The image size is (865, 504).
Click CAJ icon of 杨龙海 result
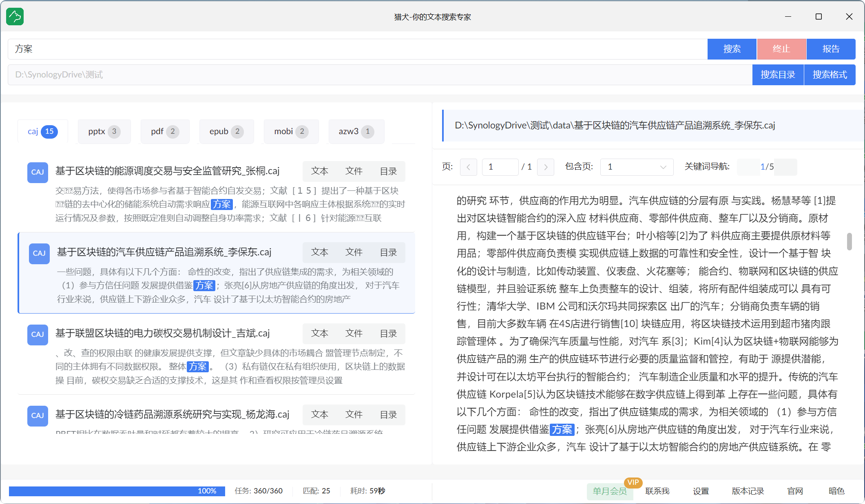coord(38,416)
